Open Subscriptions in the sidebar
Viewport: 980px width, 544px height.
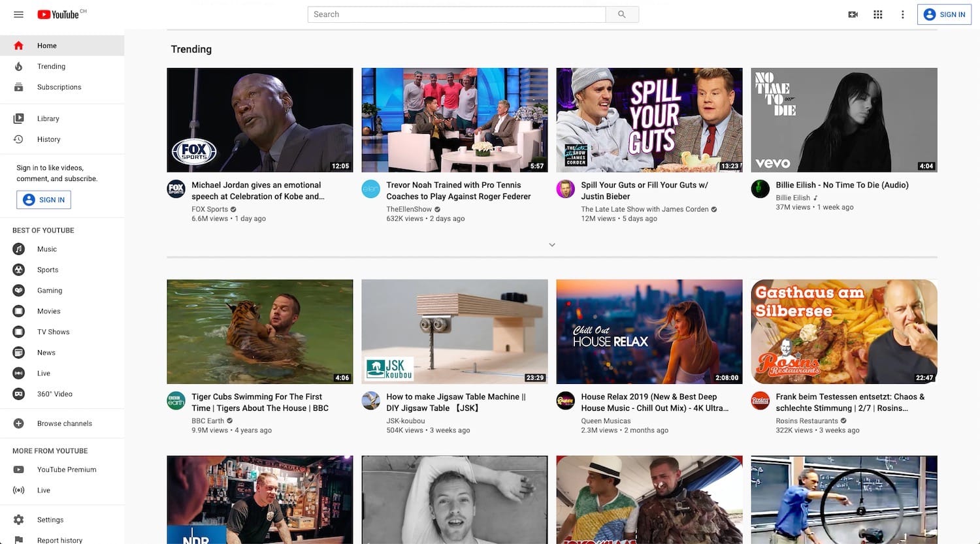point(59,87)
